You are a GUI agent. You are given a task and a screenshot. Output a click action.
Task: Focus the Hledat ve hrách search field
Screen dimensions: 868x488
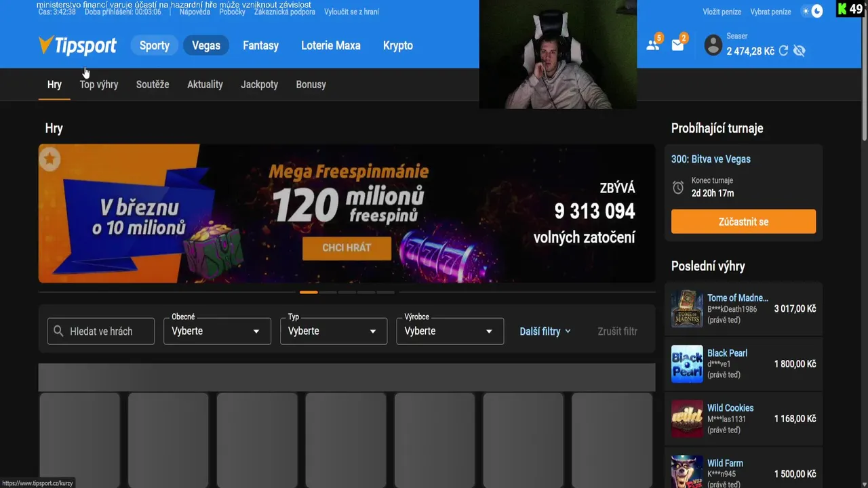[x=101, y=331]
